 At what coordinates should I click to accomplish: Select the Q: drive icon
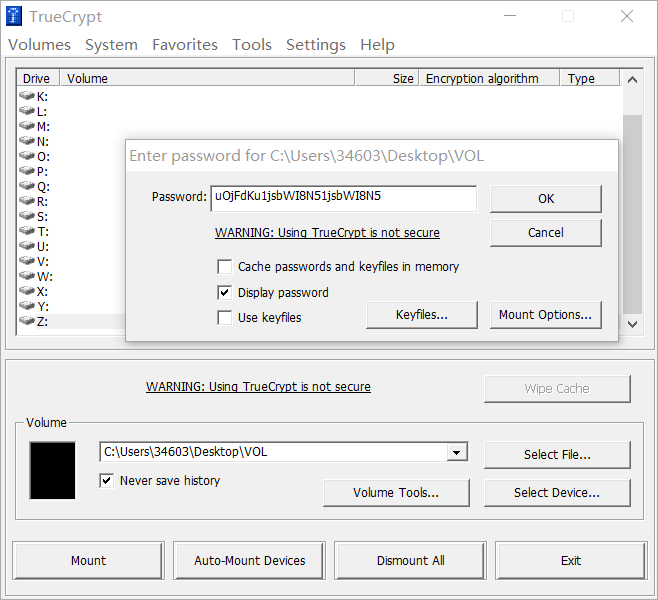pyautogui.click(x=27, y=186)
